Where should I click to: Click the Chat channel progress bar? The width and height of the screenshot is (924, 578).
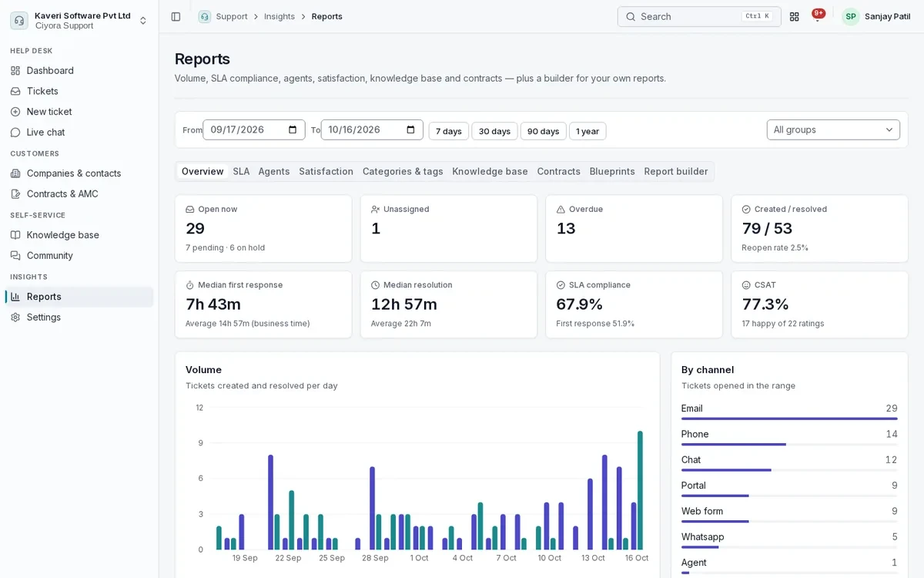[x=789, y=470]
